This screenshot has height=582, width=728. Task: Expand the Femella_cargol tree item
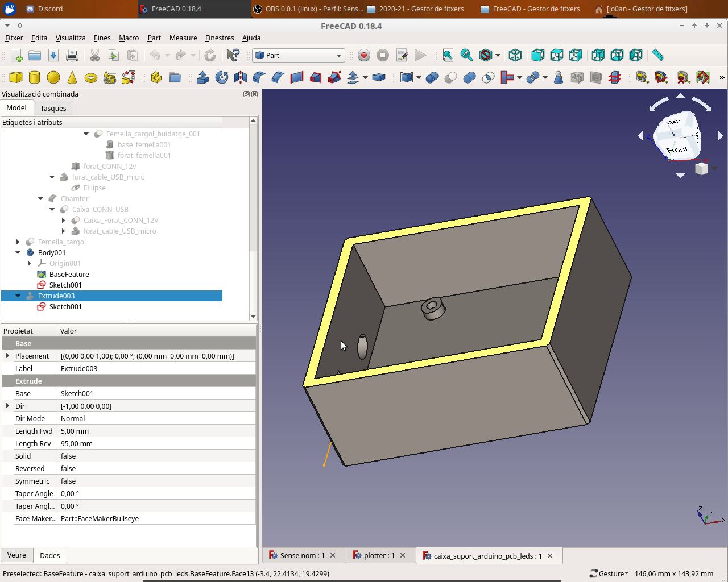click(18, 242)
